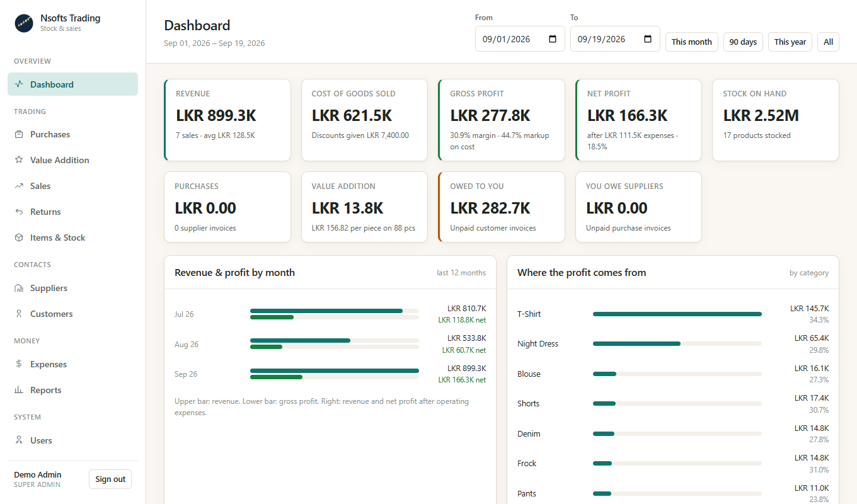Open the From date calendar picker icon

(x=553, y=39)
